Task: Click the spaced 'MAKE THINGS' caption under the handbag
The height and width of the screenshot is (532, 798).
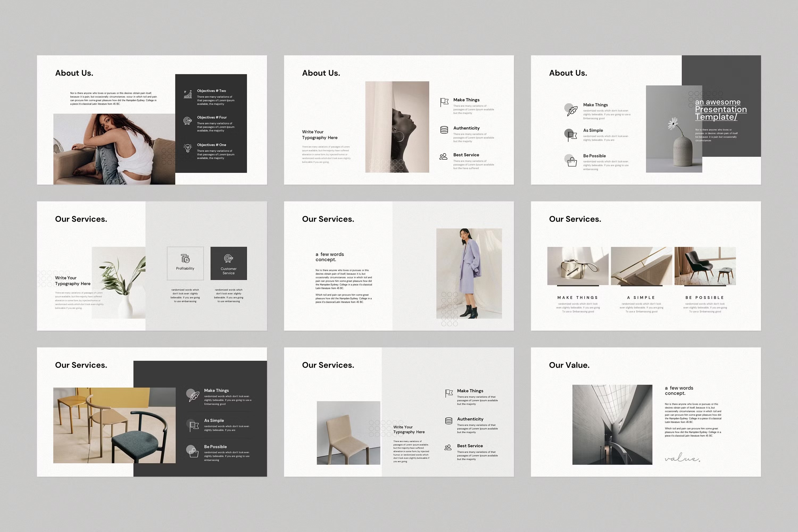Action: [577, 298]
